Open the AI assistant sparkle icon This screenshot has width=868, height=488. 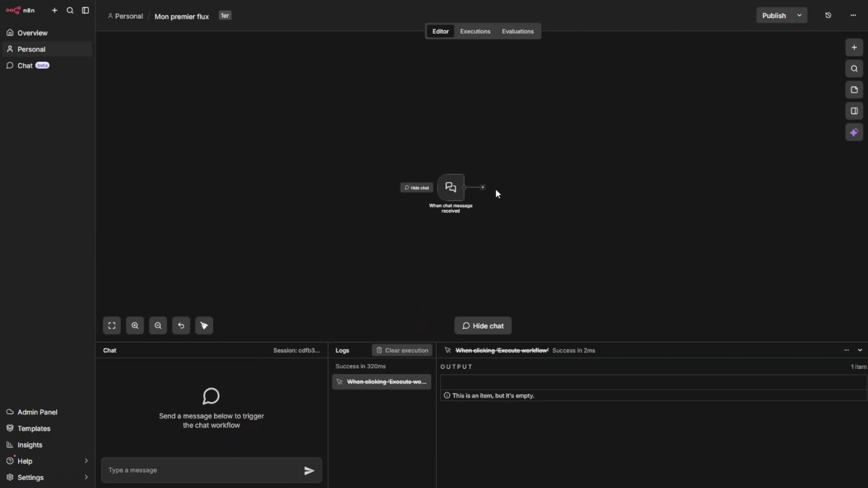click(x=854, y=132)
